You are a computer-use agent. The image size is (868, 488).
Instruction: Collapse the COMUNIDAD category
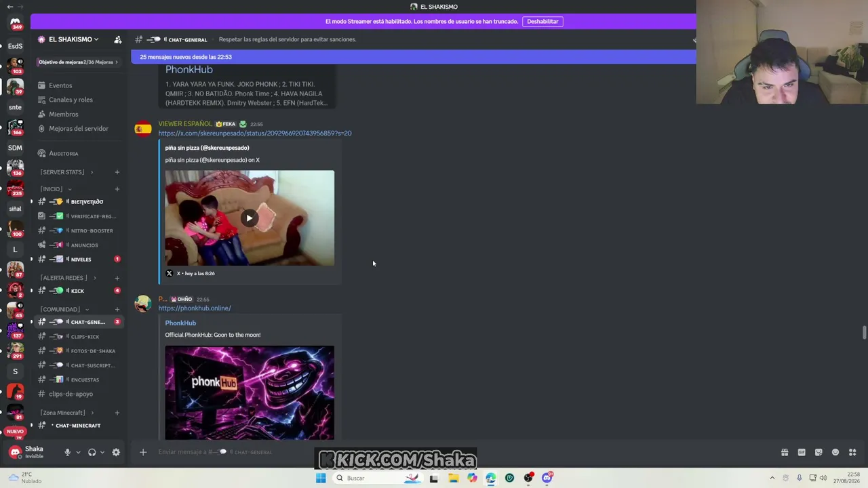64,309
